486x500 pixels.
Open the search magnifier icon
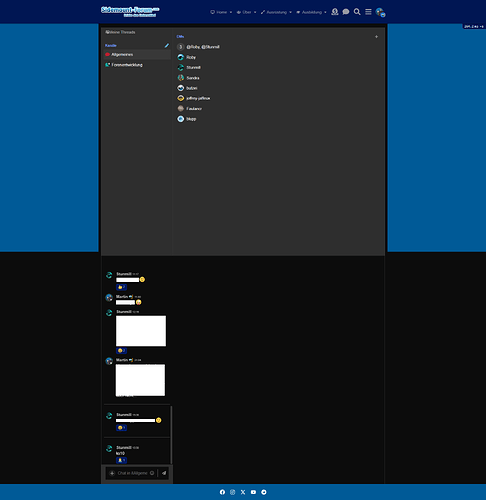click(x=357, y=12)
